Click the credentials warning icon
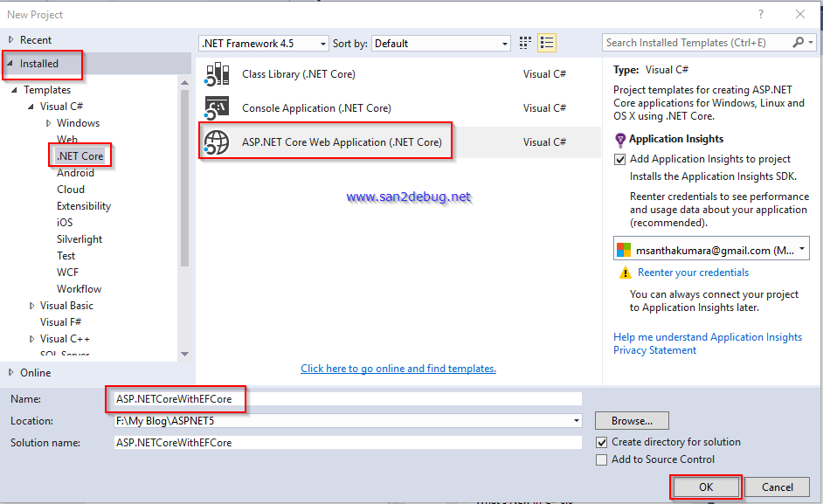The height and width of the screenshot is (504, 823). tap(626, 272)
